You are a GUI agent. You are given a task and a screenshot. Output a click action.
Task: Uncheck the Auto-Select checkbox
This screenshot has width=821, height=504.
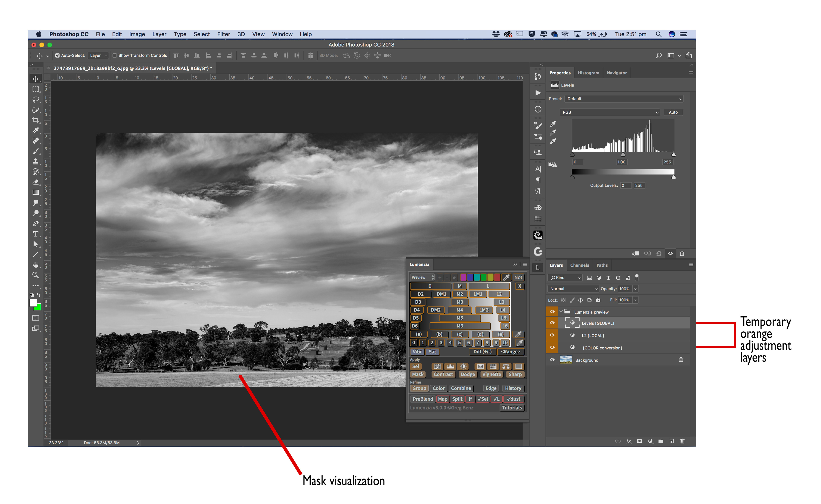coord(57,56)
